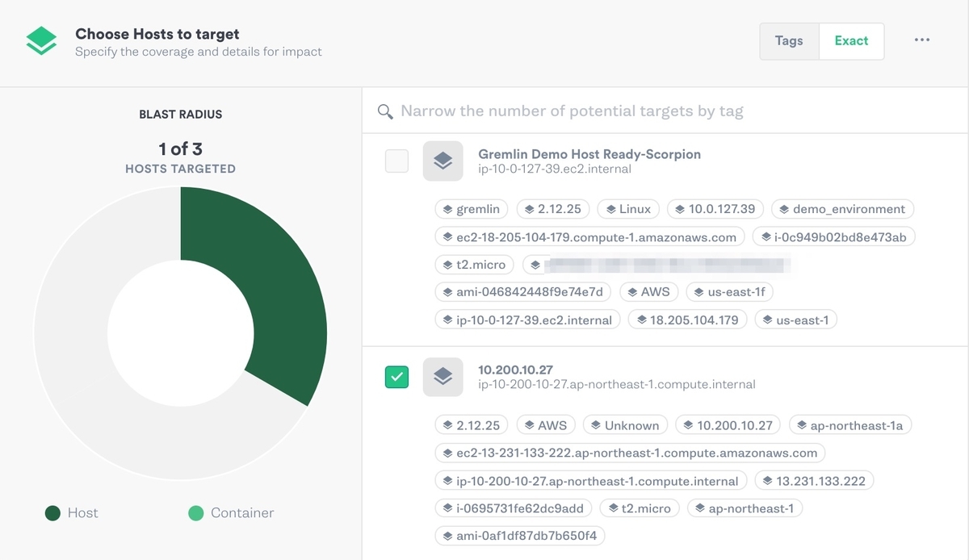Click the layers icon in the second host's t2.micro tag
Viewport: 969px width, 560px height.
615,509
